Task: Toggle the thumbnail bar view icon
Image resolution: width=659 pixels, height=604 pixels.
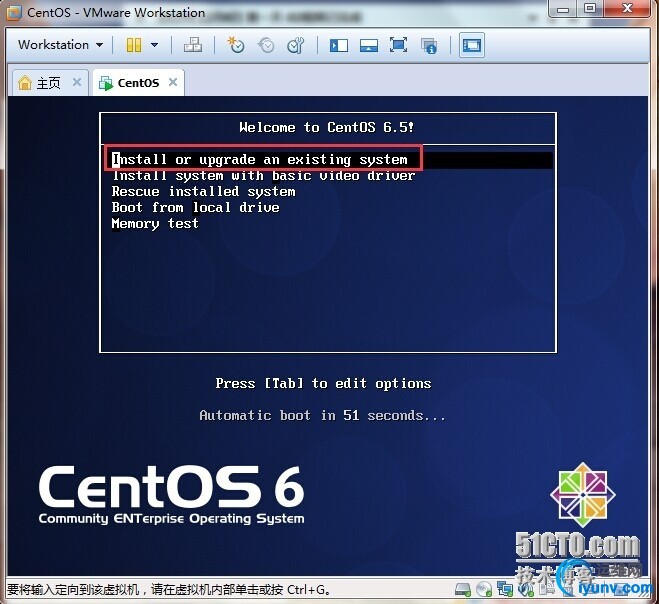Action: 369,45
